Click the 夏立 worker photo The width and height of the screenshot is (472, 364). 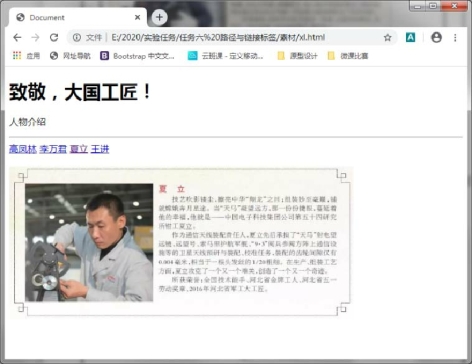(89, 242)
